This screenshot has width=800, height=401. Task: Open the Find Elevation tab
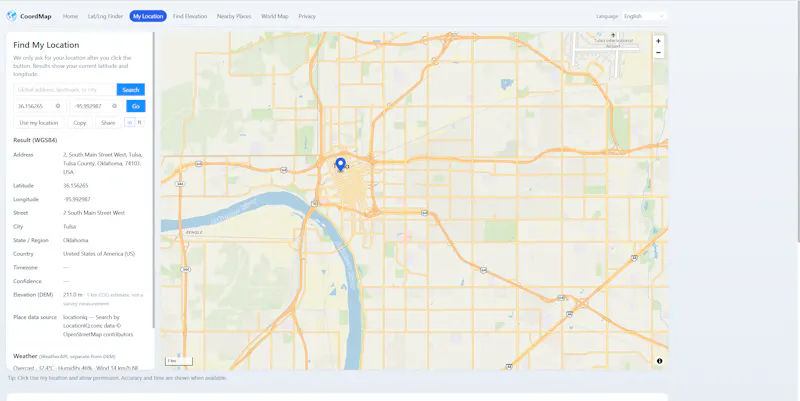190,16
